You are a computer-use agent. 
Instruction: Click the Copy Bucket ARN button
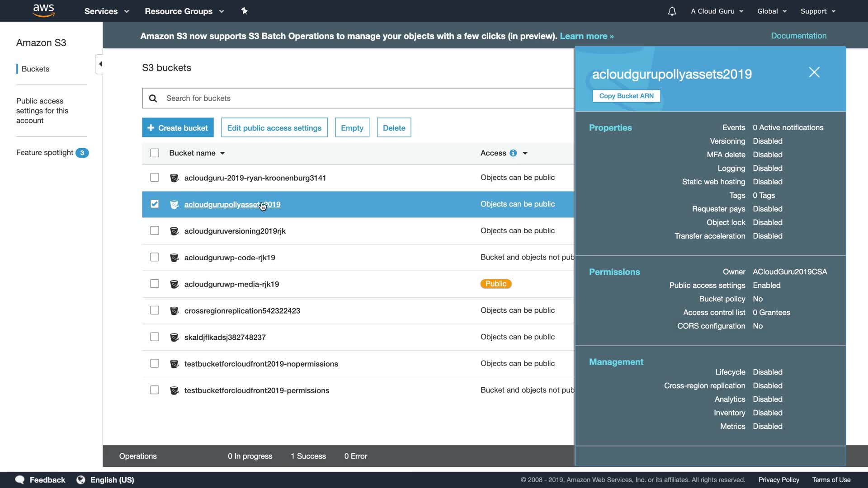[626, 96]
